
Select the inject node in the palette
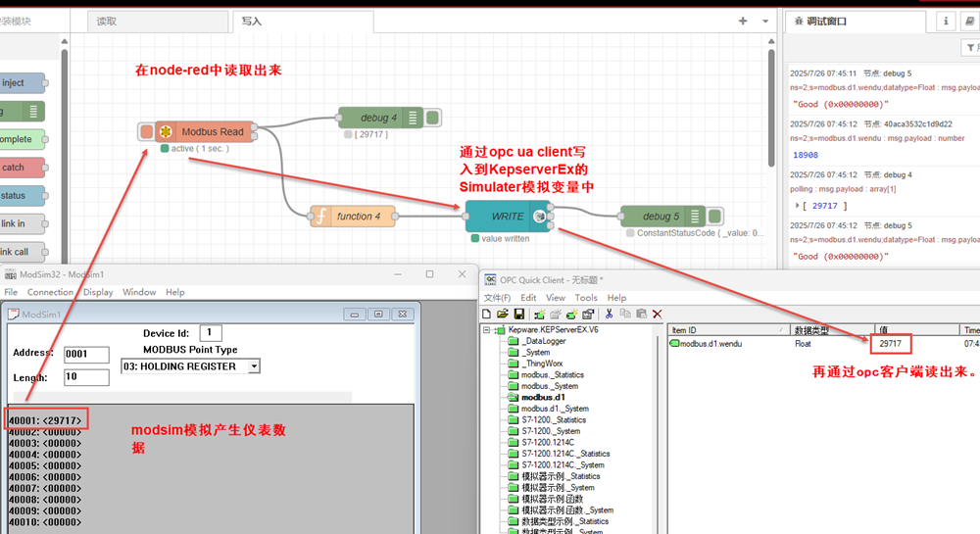pyautogui.click(x=22, y=83)
